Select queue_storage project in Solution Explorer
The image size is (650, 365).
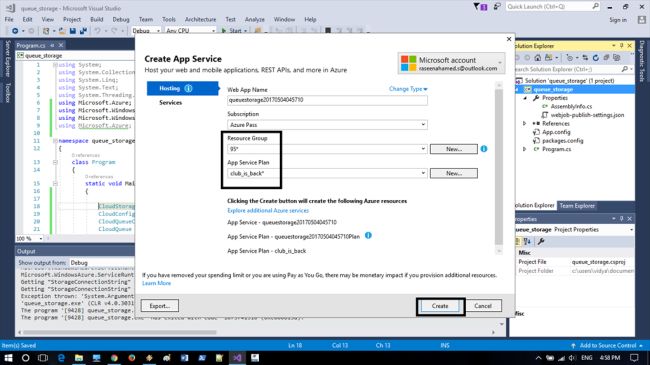click(x=553, y=89)
